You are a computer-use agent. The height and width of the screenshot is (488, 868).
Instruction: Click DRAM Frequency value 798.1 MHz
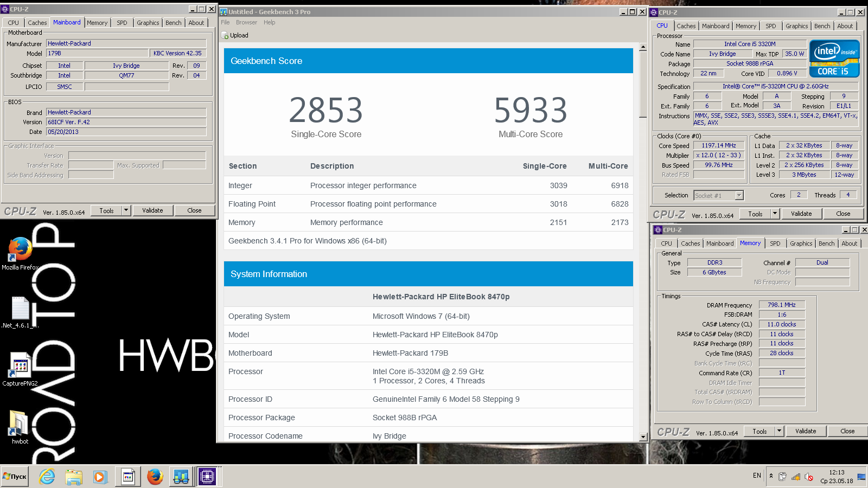[782, 305]
